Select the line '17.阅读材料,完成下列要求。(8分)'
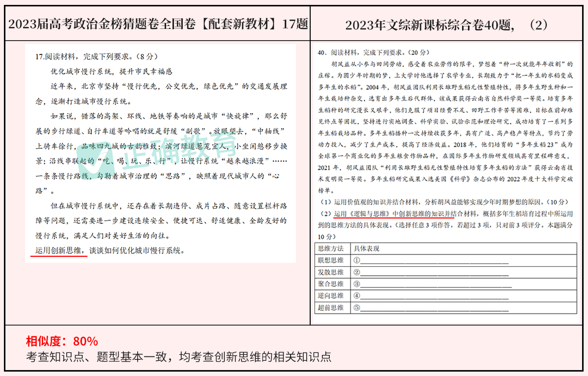The width and height of the screenshot is (588, 376). pyautogui.click(x=97, y=56)
